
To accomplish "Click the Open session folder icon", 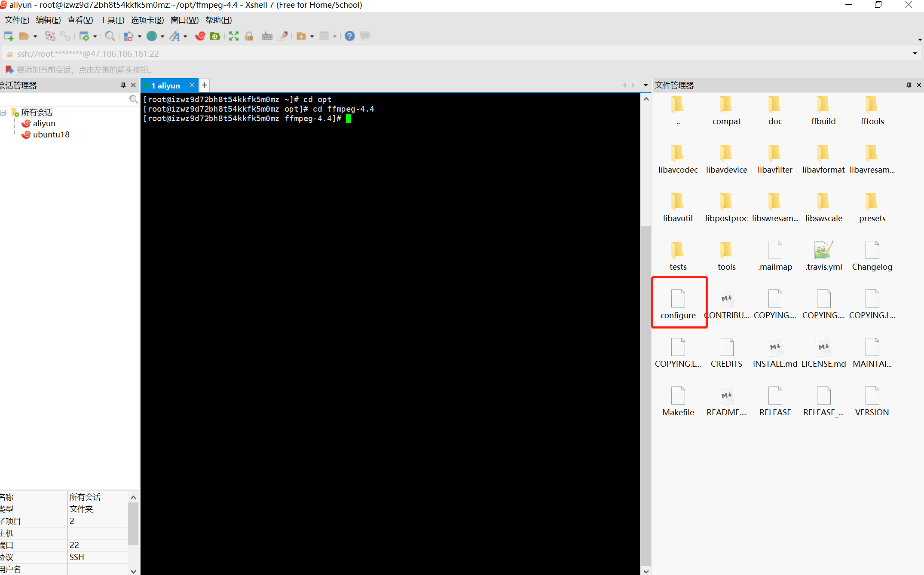I will click(24, 36).
